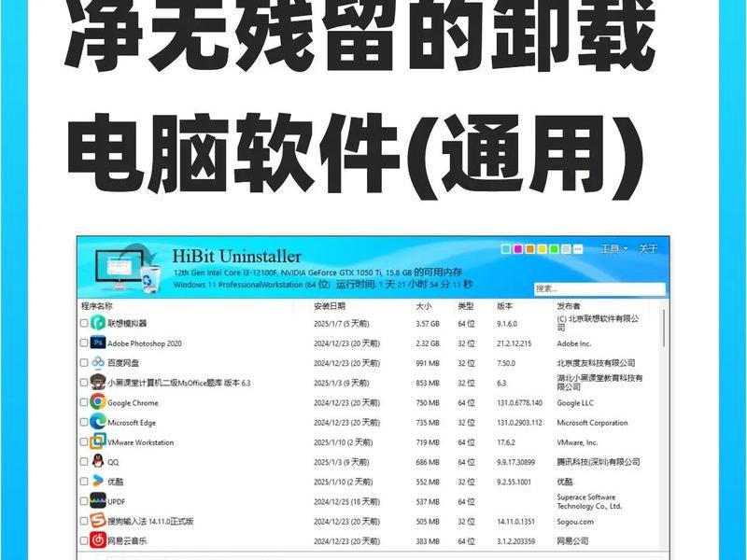
Task: Select Google Chrome's checkbox
Action: [x=84, y=402]
